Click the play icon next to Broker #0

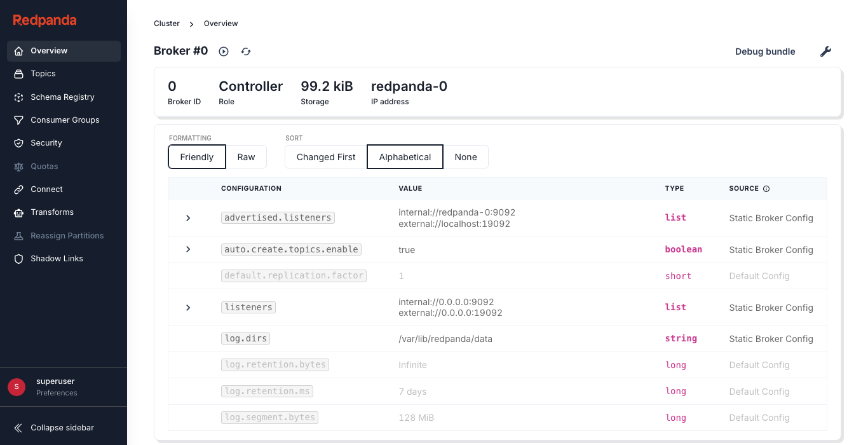point(224,51)
